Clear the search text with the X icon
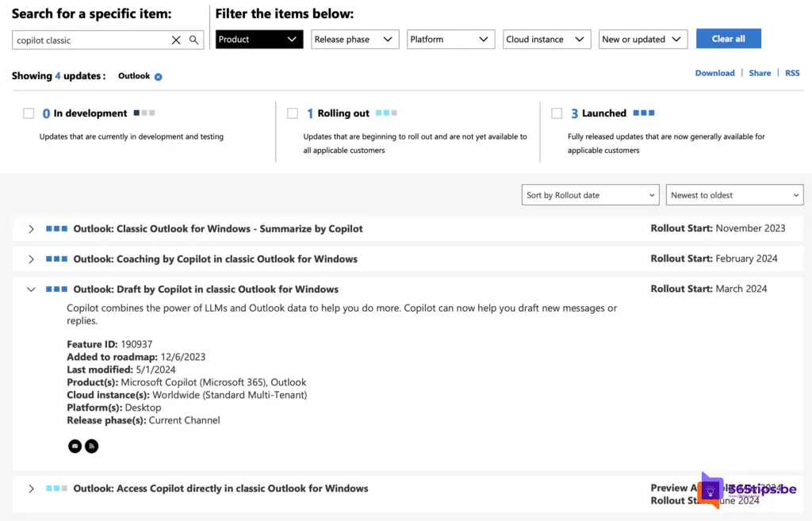This screenshot has width=812, height=521. (x=176, y=40)
